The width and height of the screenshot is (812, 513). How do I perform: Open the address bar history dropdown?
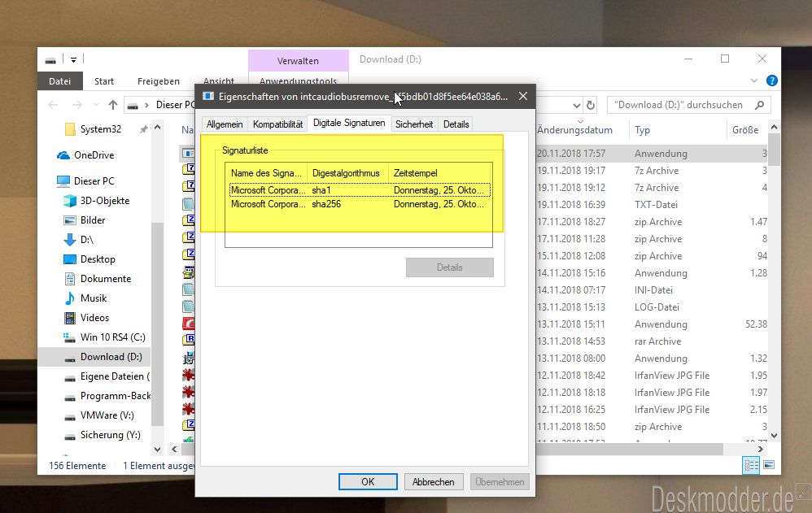click(x=576, y=106)
